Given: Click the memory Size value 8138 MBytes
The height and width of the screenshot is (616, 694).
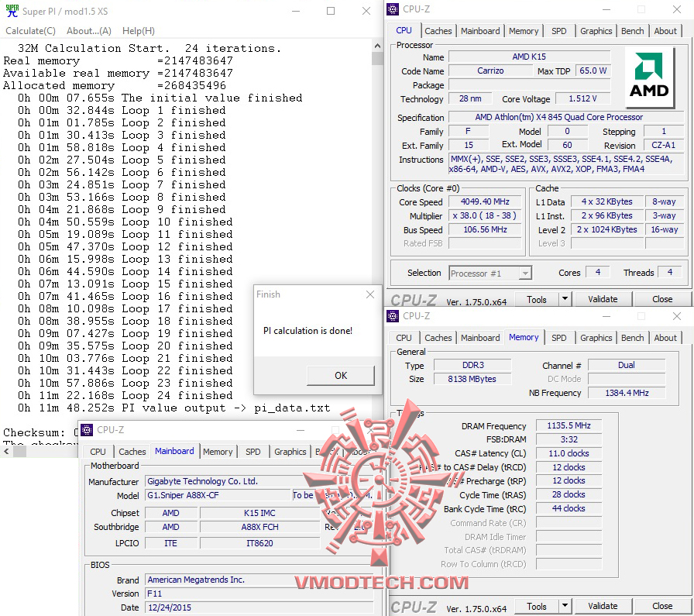Looking at the screenshot, I should [x=472, y=379].
